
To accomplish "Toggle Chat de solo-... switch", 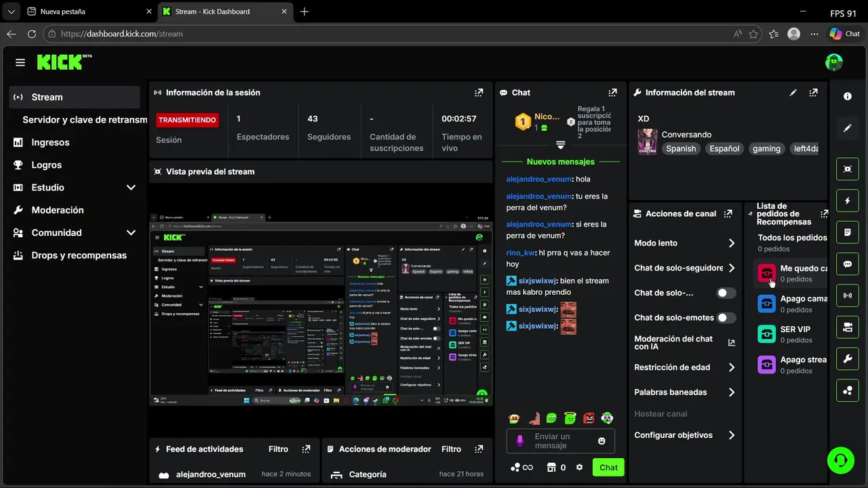I will (726, 293).
